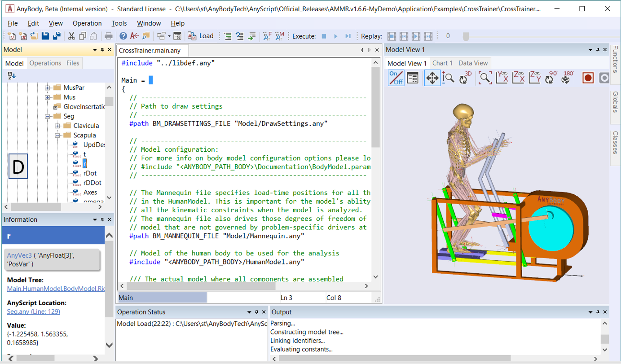
Task: Click the green arrow indent icon
Action: click(252, 36)
